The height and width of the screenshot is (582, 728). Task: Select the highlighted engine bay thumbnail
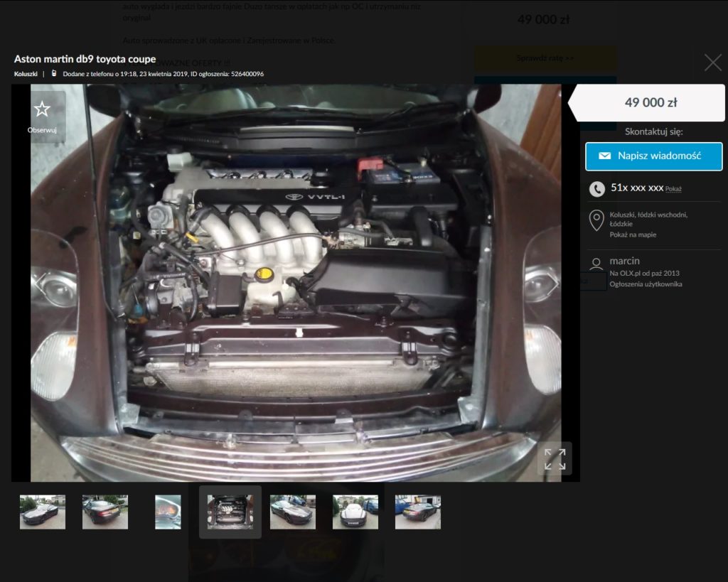[x=230, y=512]
